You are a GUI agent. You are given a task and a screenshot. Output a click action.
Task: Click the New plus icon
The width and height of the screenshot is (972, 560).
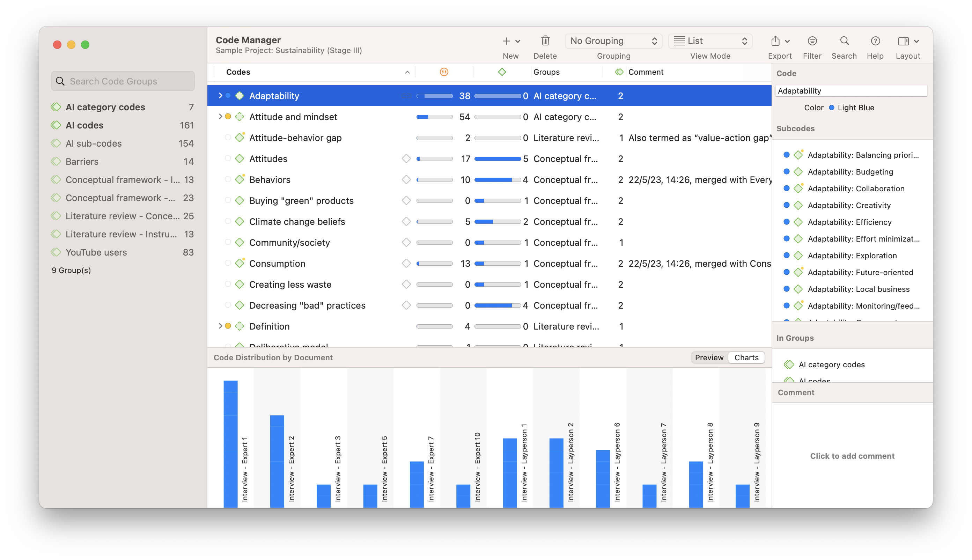coord(507,41)
